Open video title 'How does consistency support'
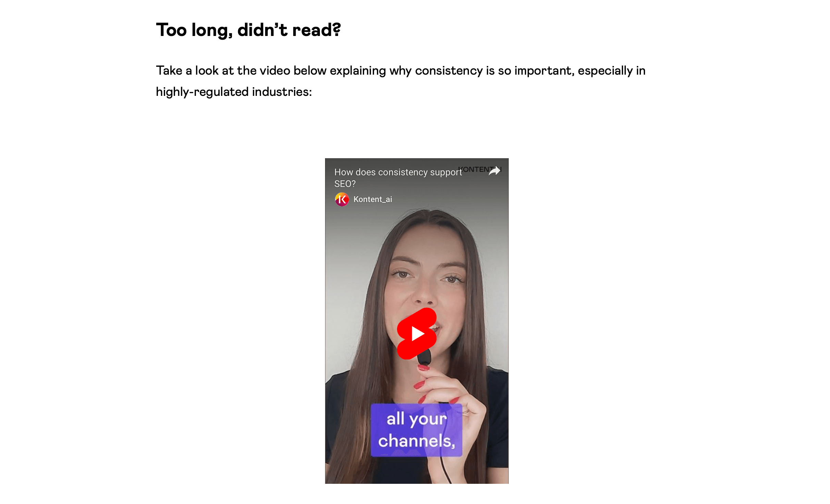The image size is (830, 504). (x=398, y=172)
